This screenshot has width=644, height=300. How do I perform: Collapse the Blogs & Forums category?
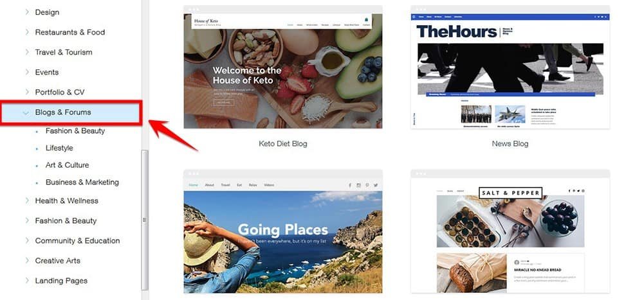[x=26, y=112]
